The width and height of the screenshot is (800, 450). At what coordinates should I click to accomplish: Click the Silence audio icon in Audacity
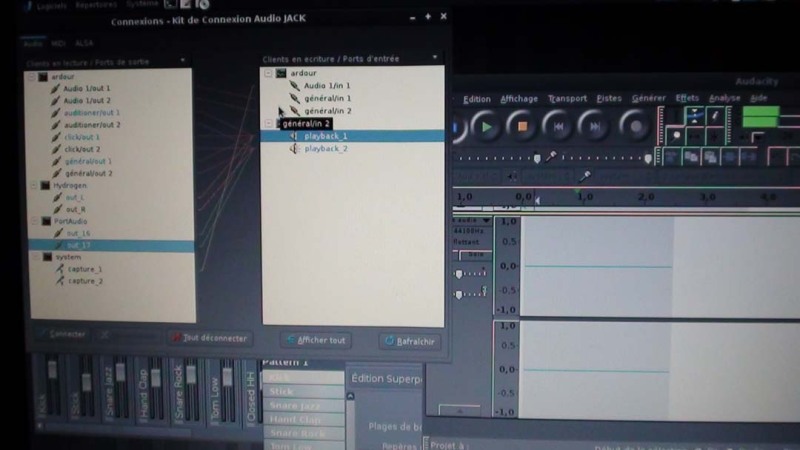(x=748, y=157)
